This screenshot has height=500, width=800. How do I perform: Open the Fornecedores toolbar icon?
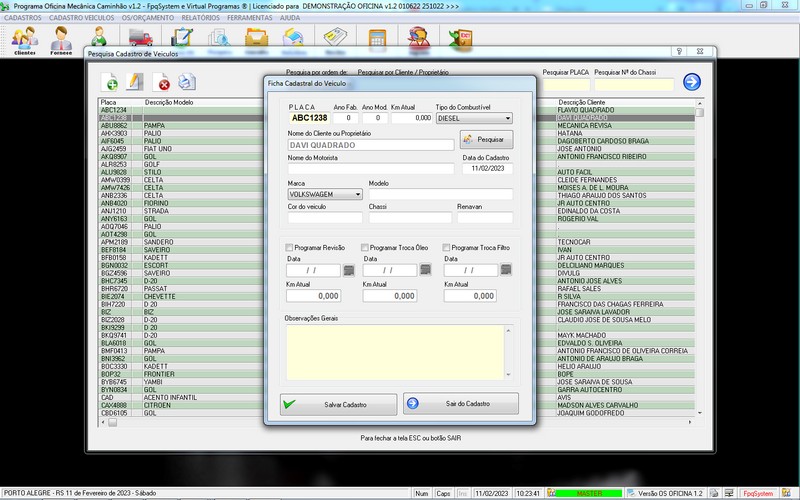(62, 41)
